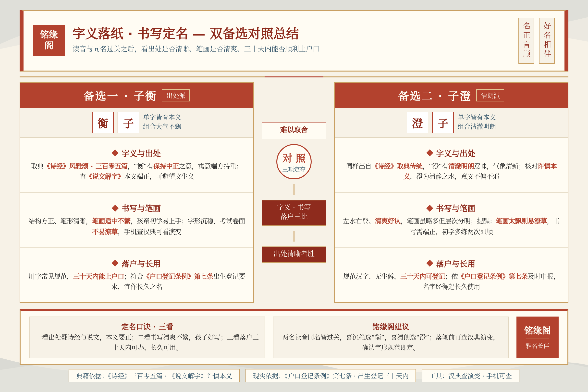Click the highlighted 保持中正 text

pyautogui.click(x=166, y=166)
